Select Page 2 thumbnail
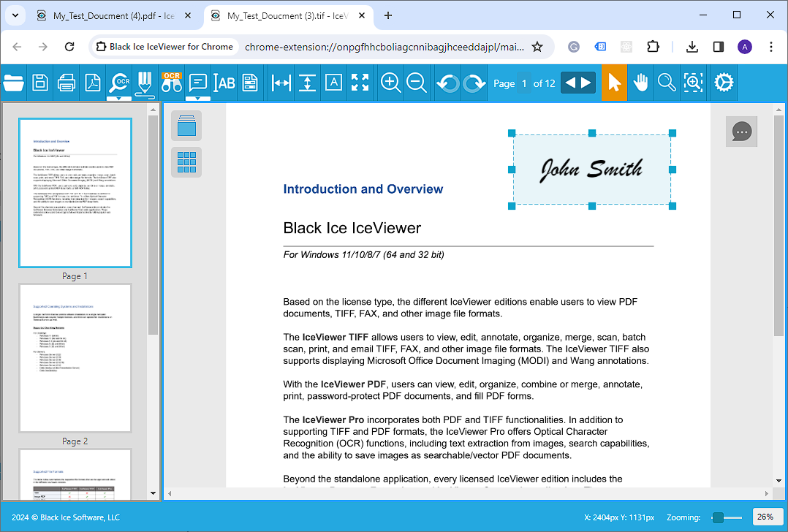The height and width of the screenshot is (532, 788). [x=75, y=357]
